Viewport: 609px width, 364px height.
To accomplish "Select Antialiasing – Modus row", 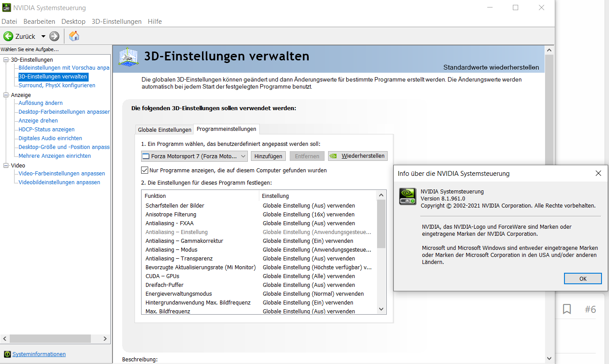I will pos(259,250).
